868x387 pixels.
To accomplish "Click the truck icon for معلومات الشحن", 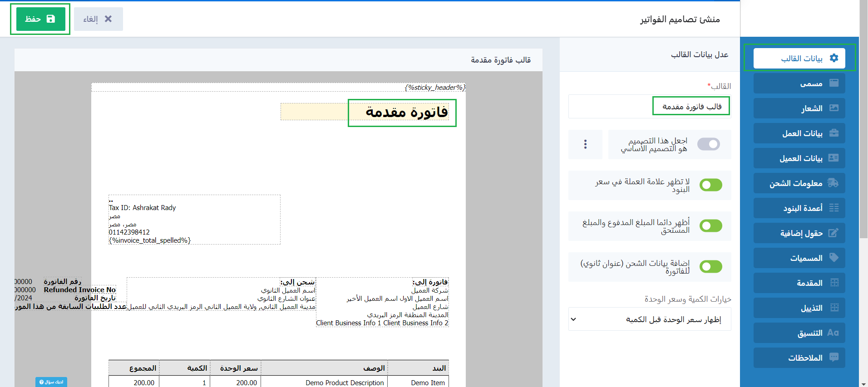I will coord(833,183).
